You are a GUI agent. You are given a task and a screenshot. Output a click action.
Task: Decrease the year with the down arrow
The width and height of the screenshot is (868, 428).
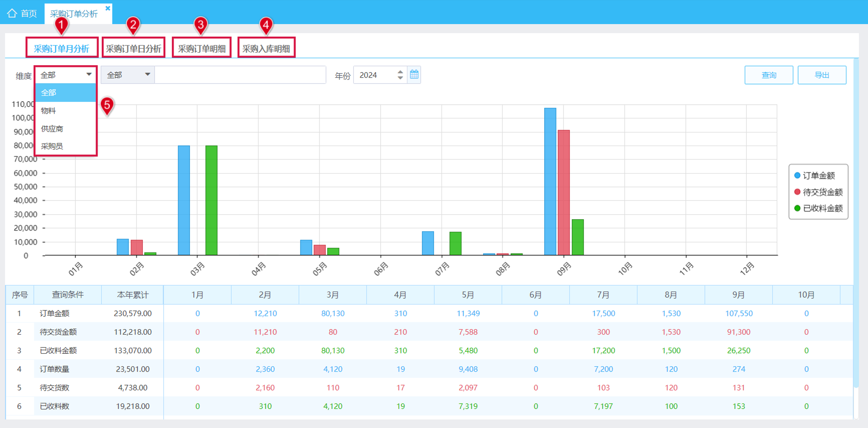[x=400, y=78]
